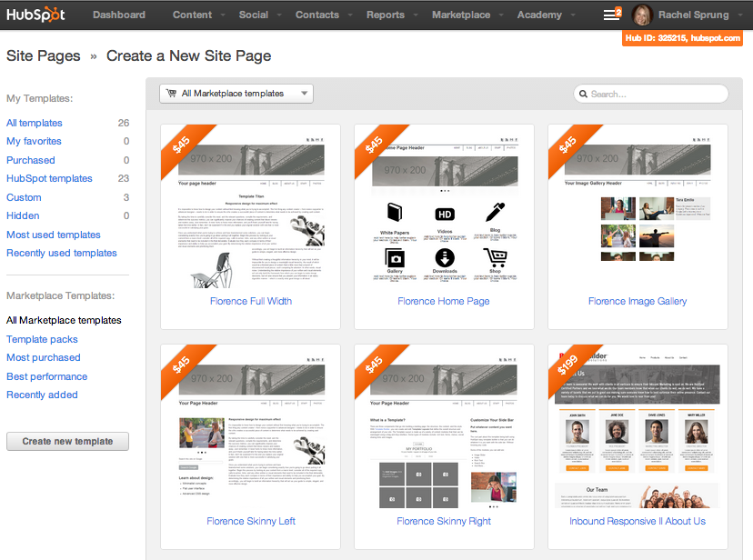Click Create new template button

click(x=67, y=442)
